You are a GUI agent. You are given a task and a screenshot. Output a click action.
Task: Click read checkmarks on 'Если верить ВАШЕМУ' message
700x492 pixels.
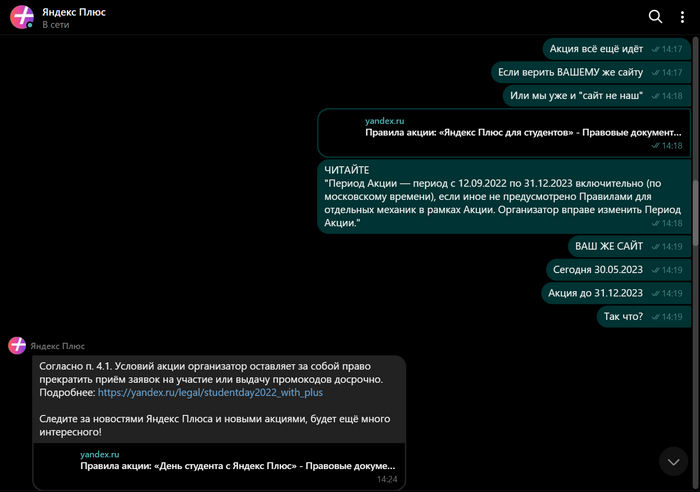(655, 73)
